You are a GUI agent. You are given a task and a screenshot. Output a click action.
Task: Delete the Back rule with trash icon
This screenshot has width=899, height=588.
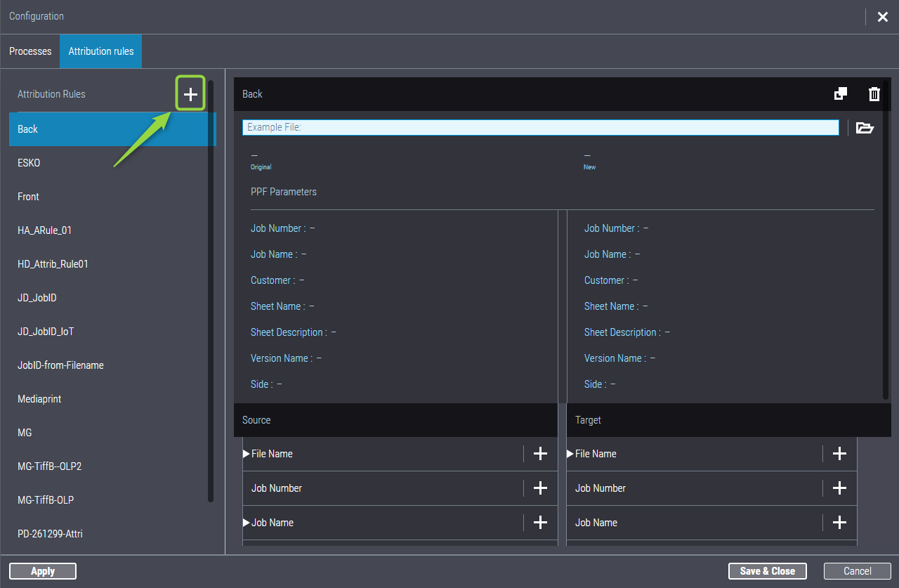874,94
